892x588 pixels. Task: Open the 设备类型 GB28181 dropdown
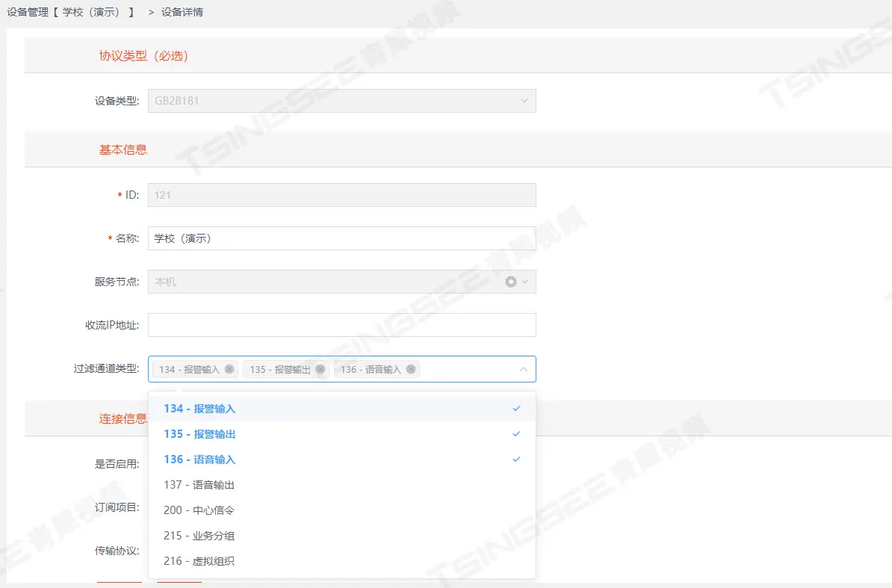tap(342, 101)
